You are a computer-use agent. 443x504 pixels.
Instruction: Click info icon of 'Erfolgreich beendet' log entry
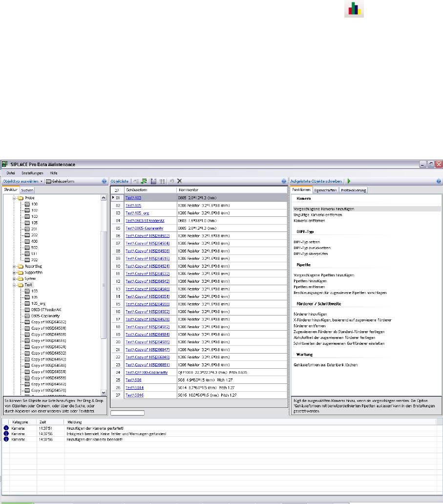(6, 434)
